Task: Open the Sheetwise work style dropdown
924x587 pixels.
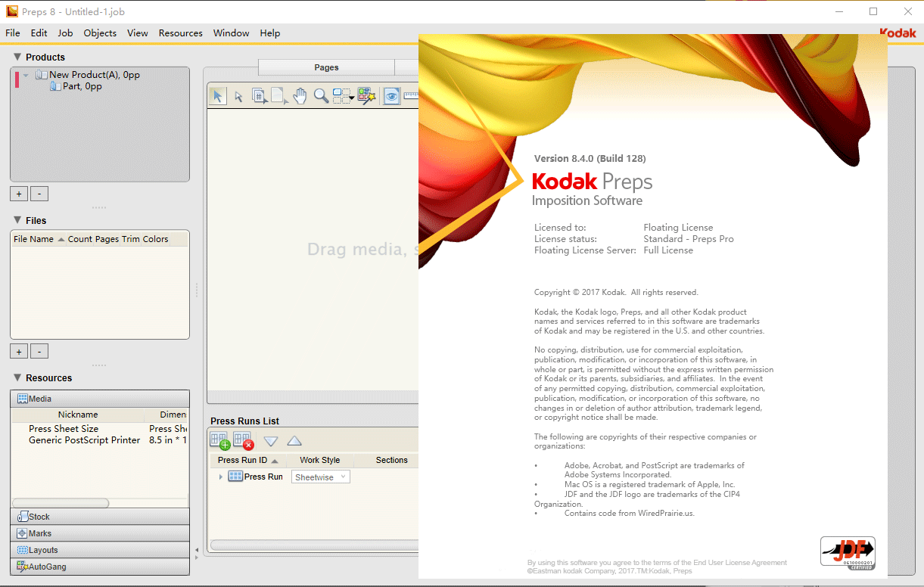Action: point(321,477)
